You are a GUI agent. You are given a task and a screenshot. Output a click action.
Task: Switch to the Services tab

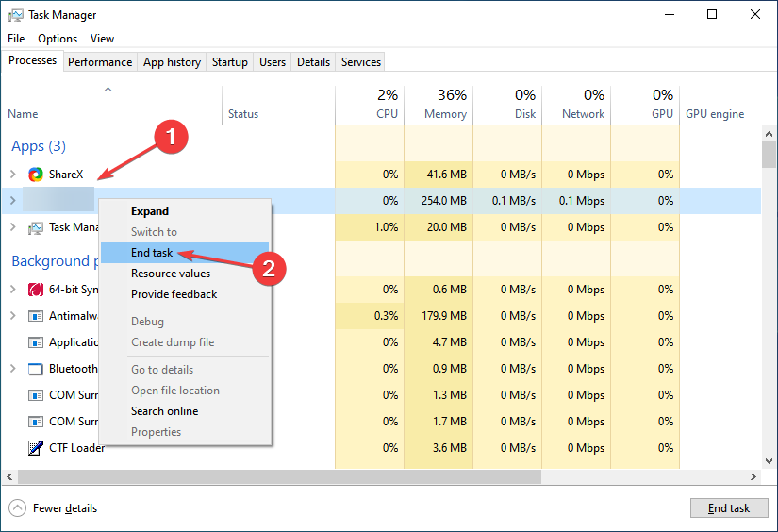click(x=361, y=62)
